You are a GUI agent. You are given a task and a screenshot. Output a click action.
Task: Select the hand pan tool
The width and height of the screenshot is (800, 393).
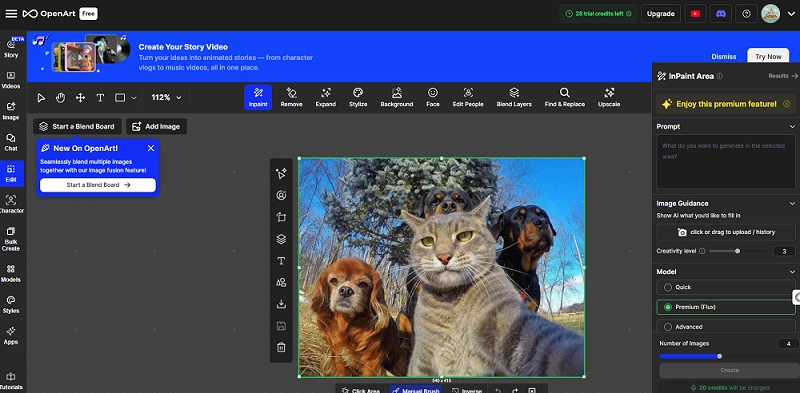click(x=61, y=97)
